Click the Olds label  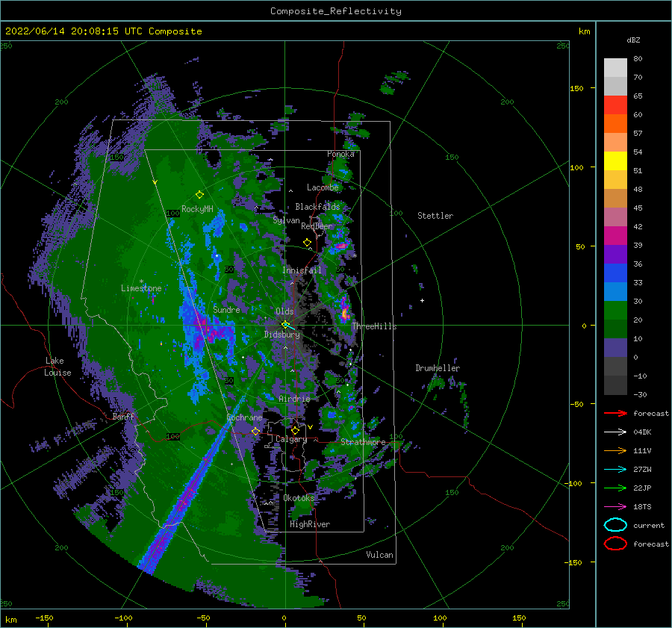point(284,311)
